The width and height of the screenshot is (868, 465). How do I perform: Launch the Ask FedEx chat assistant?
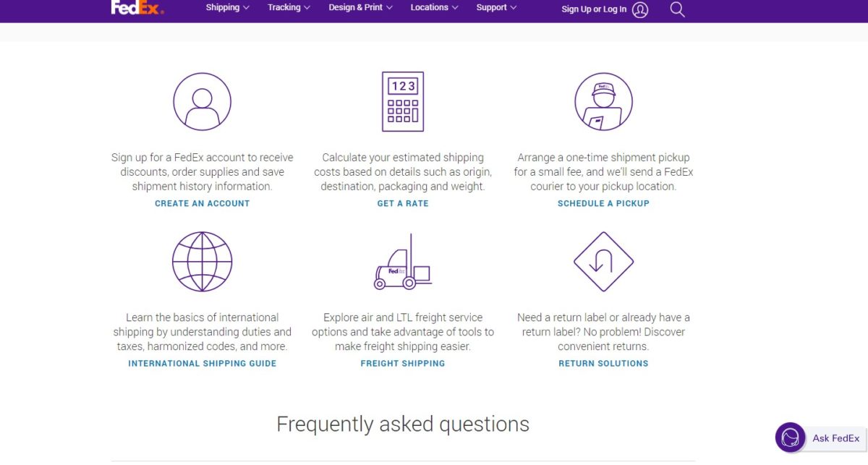click(x=820, y=438)
